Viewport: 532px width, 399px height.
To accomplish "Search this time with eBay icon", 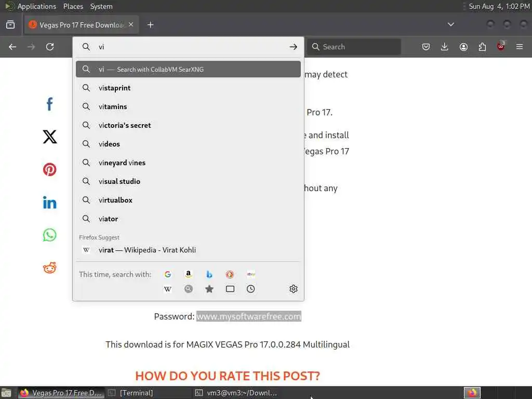I will [251, 274].
